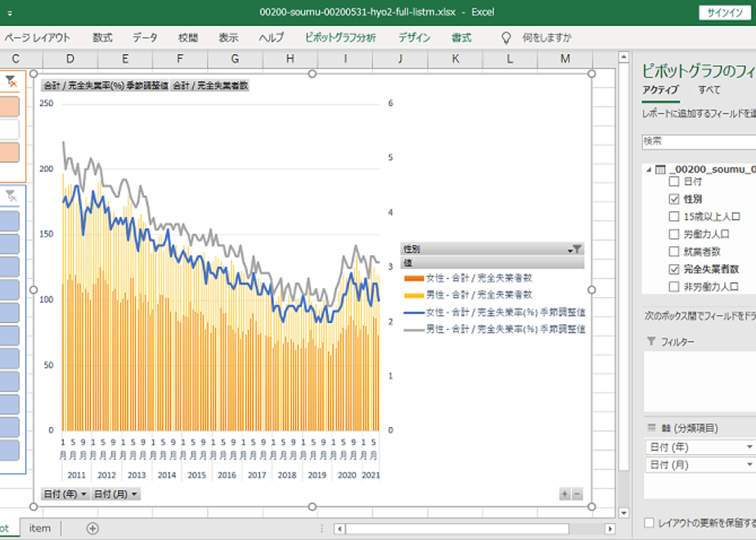Open 日付 (年) dropdown in axis area
756x540 pixels.
(x=749, y=448)
